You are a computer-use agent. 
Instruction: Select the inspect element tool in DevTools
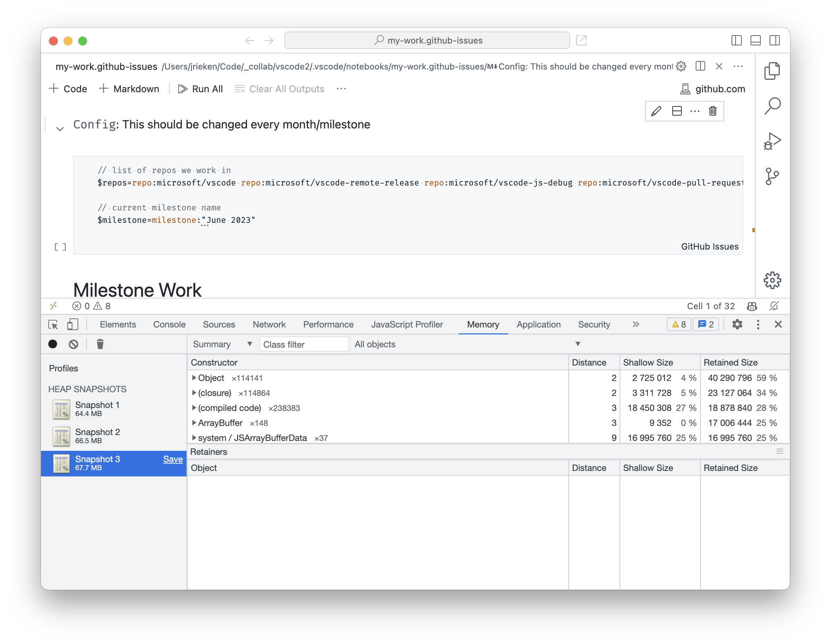click(53, 324)
